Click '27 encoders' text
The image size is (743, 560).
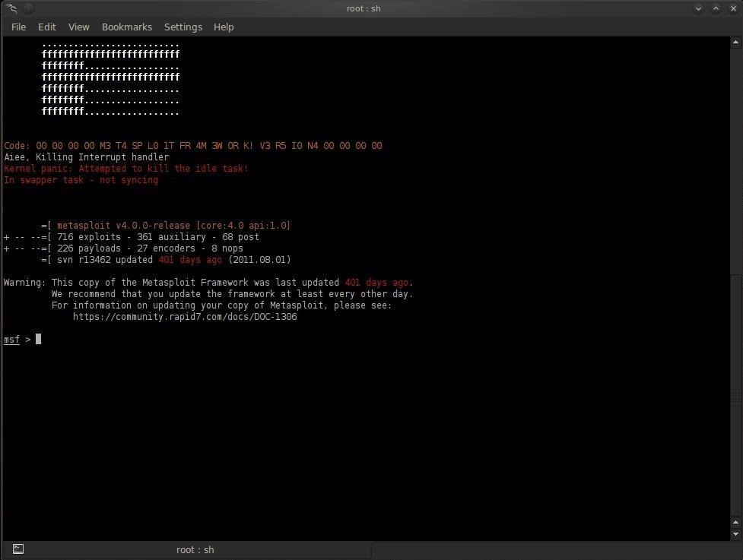pos(166,248)
